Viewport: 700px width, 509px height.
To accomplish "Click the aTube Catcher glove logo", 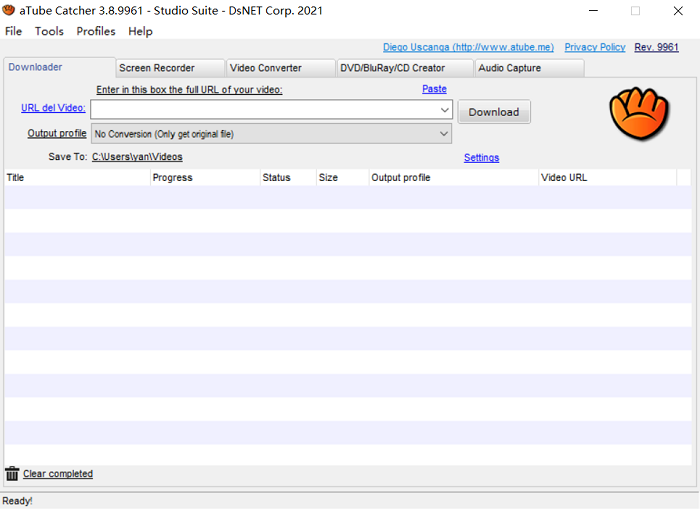I will pyautogui.click(x=639, y=114).
